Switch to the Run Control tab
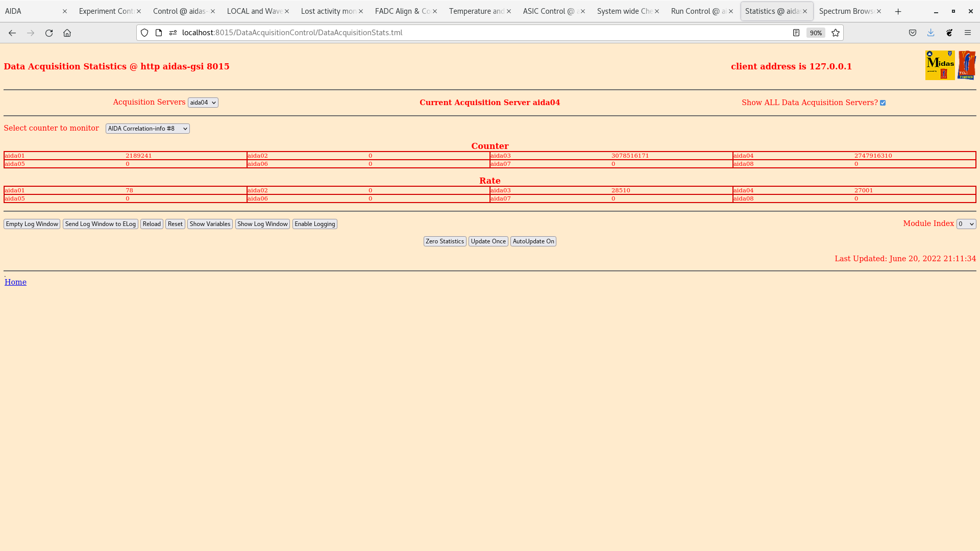 [698, 11]
